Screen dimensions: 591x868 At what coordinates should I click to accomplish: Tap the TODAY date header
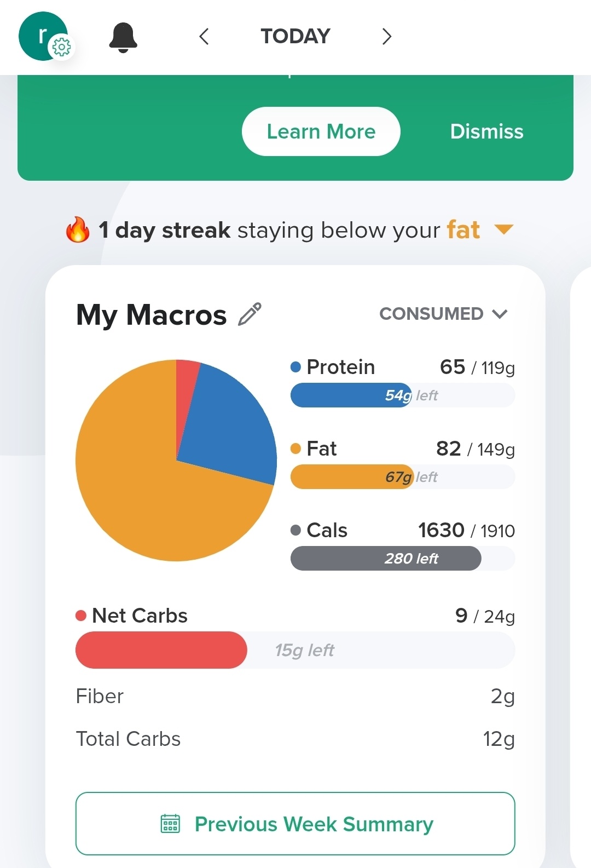(x=296, y=36)
